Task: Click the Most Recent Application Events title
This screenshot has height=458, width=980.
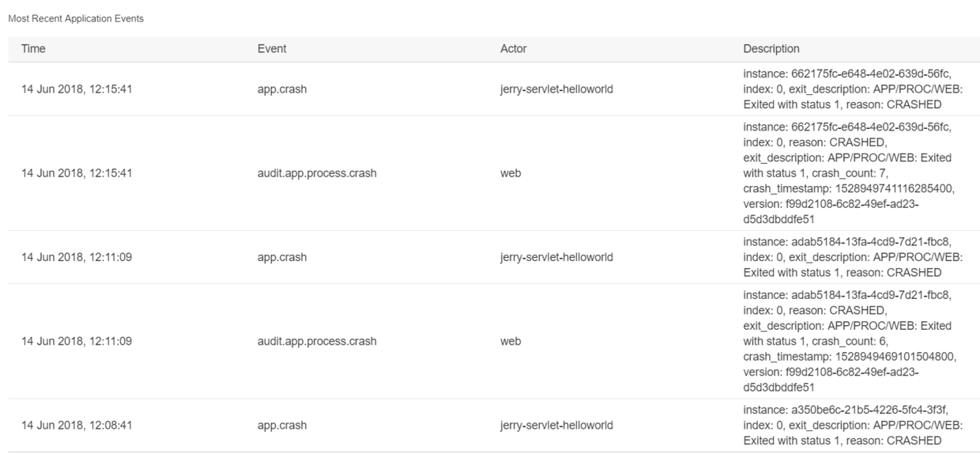Action: (76, 18)
